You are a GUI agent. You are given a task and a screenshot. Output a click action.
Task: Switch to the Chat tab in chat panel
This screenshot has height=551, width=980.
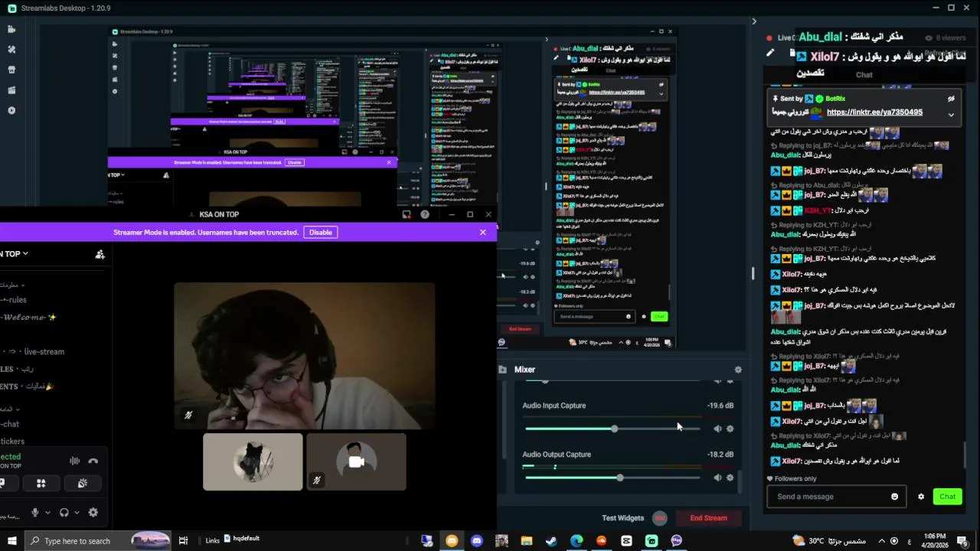click(x=864, y=74)
